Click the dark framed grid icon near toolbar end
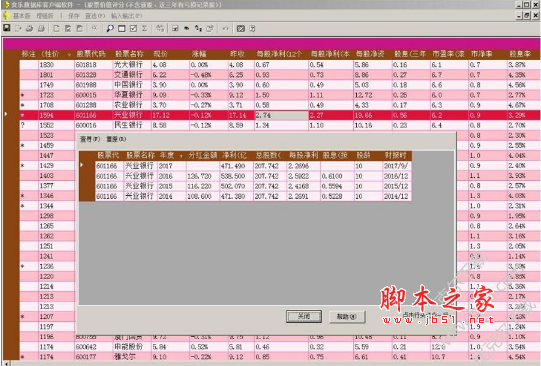This screenshot has width=541, height=366. (x=240, y=29)
